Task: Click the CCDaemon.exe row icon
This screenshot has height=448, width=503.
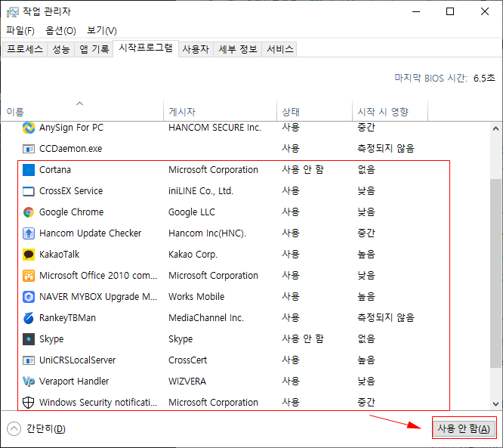Action: click(29, 149)
